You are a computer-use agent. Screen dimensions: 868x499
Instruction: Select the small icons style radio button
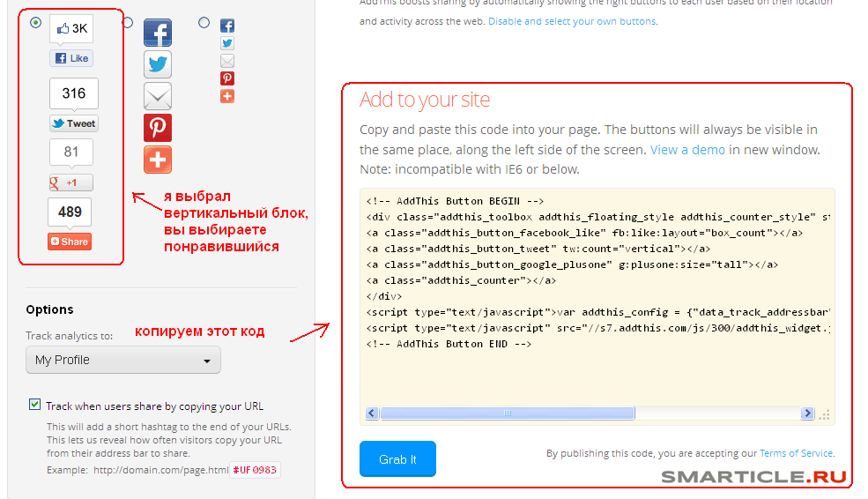204,23
